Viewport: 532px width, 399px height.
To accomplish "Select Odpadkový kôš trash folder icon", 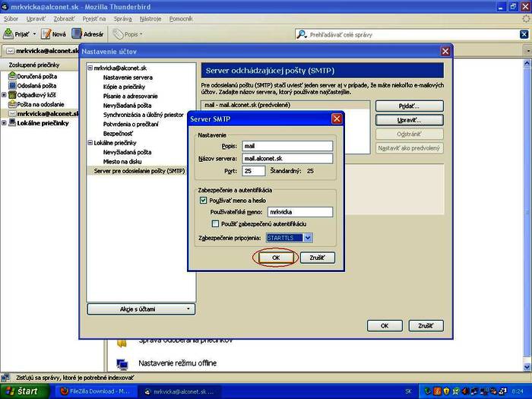I will [12, 95].
